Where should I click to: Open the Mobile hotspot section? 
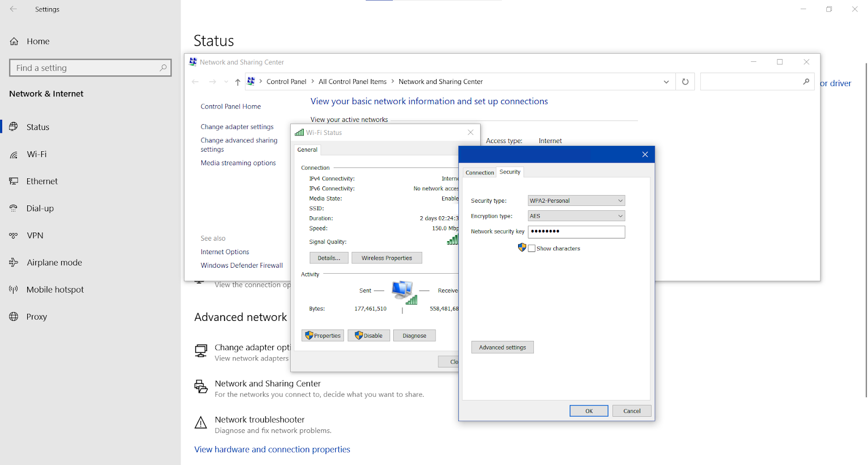pyautogui.click(x=55, y=290)
